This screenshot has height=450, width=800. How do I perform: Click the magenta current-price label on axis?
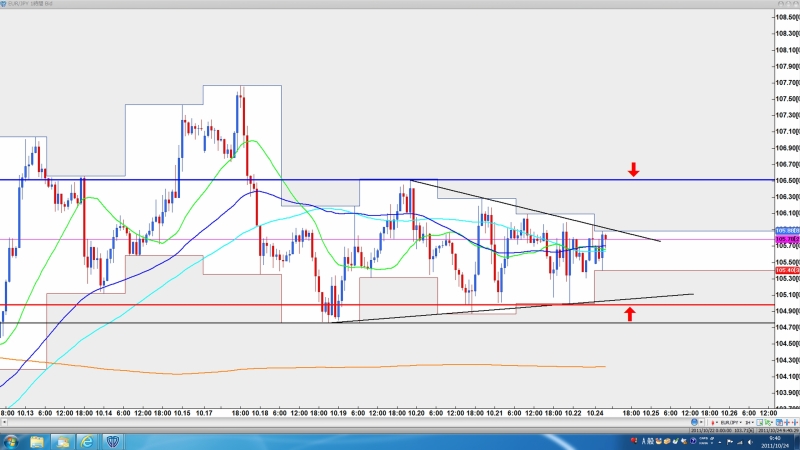787,239
